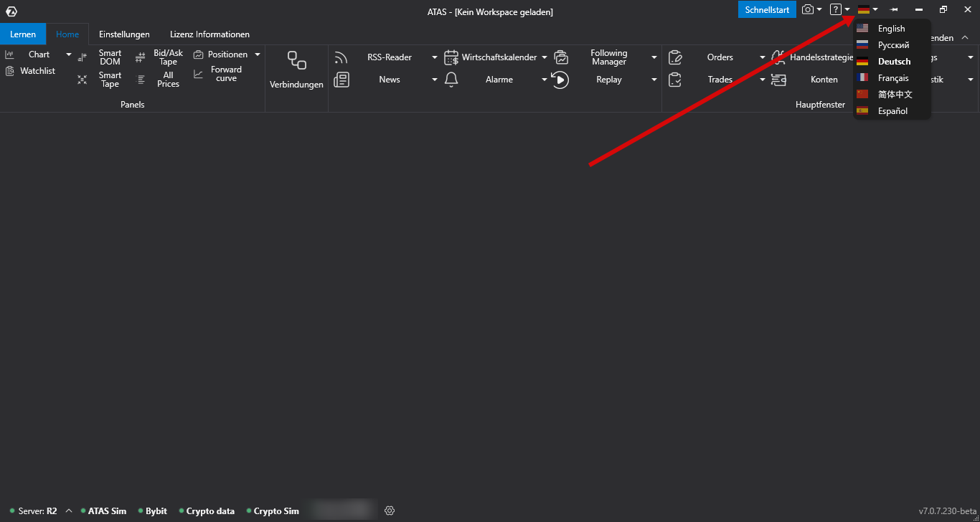Viewport: 980px width, 522px height.
Task: Open the Bid/Ask Tape panel
Action: coord(159,57)
